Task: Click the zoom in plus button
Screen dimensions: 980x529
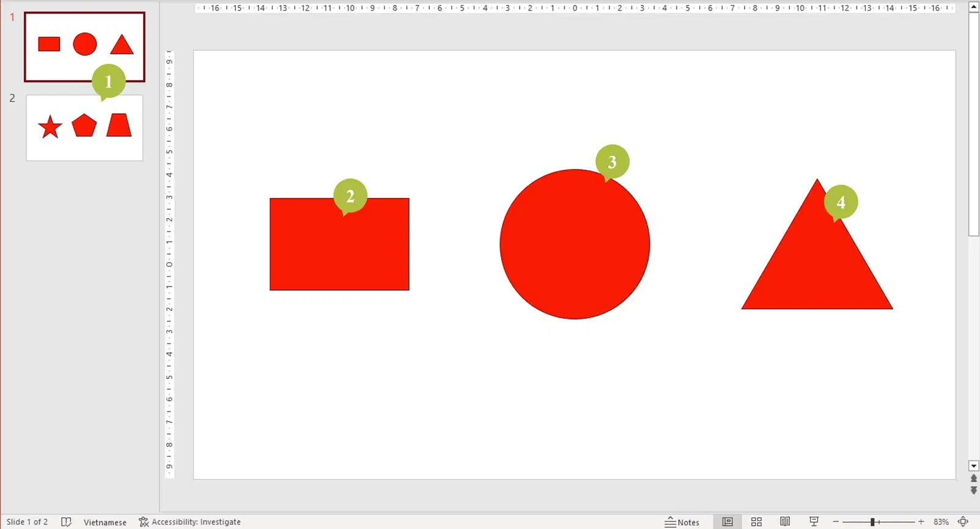Action: pos(921,522)
